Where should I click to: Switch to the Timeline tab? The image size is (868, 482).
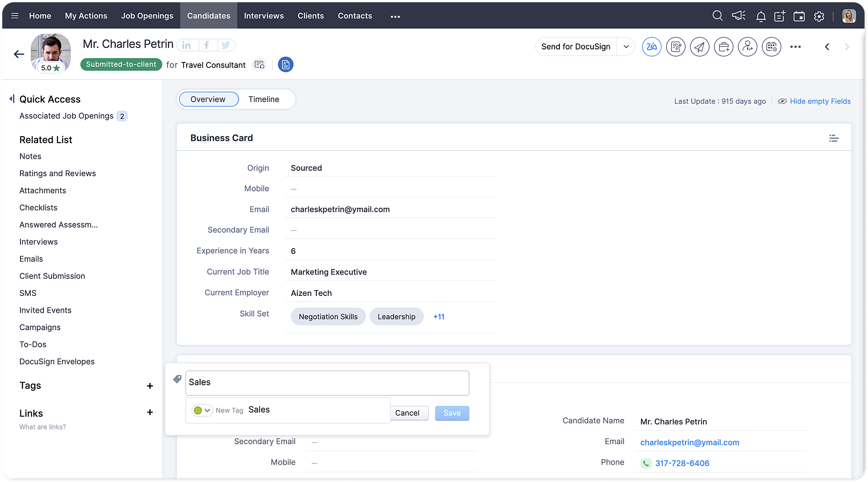(x=263, y=99)
